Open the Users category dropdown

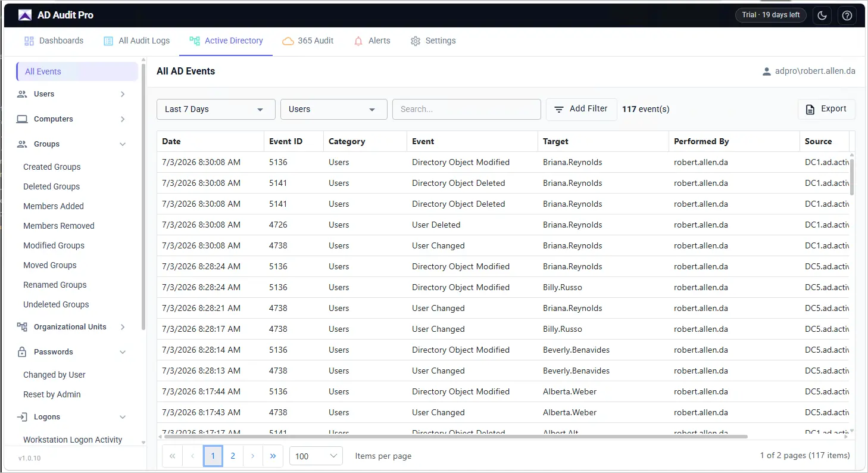[334, 110]
